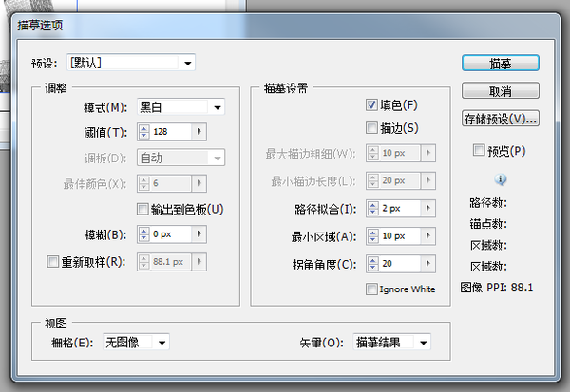Click the 描摹 (Trace) button
This screenshot has height=392, width=570.
click(501, 64)
